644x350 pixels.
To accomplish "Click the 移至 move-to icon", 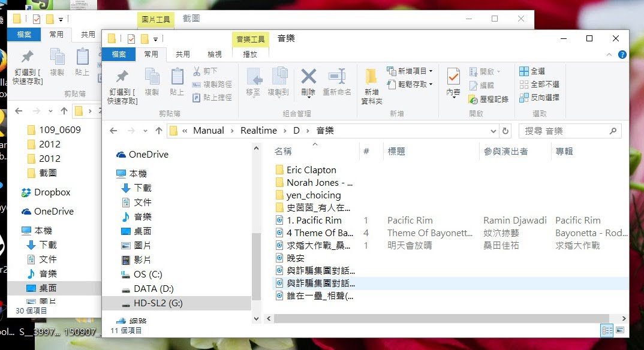I will point(254,77).
